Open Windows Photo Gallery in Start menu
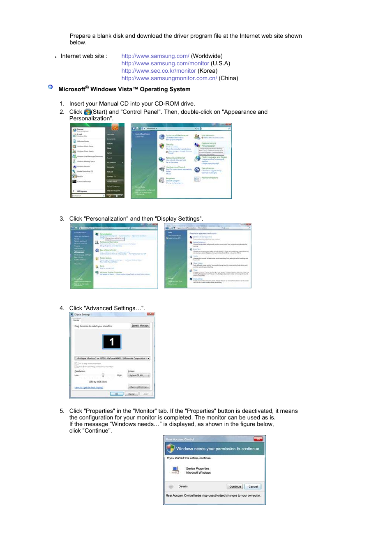 pos(85,151)
